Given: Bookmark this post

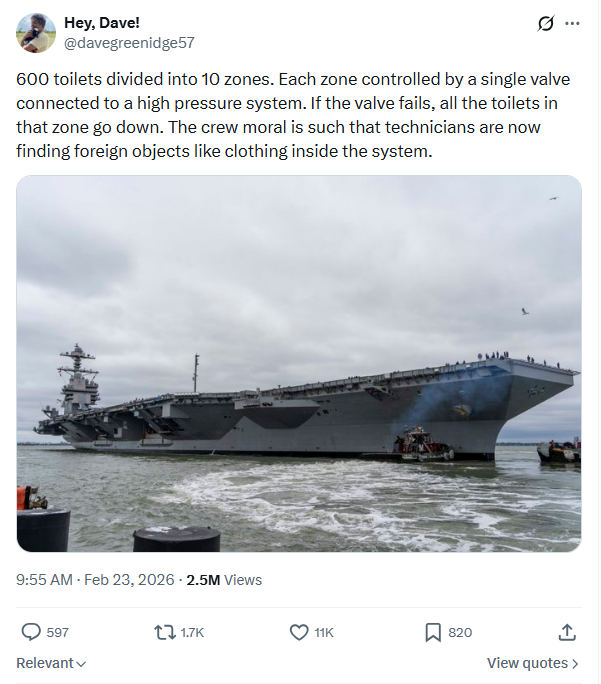Looking at the screenshot, I should (433, 632).
